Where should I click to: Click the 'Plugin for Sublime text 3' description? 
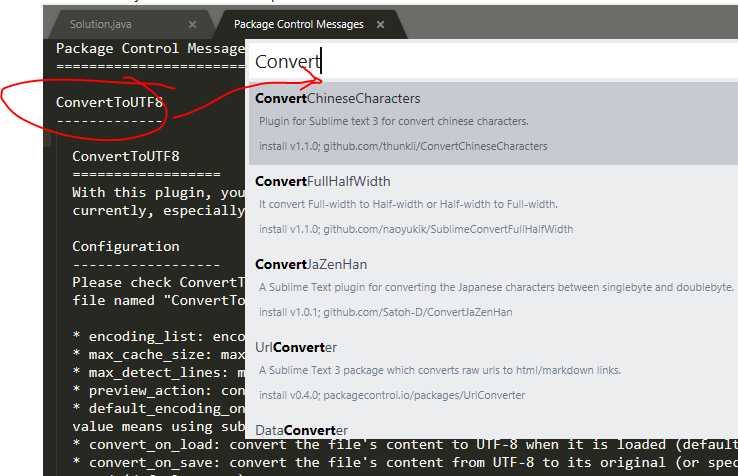pyautogui.click(x=393, y=121)
